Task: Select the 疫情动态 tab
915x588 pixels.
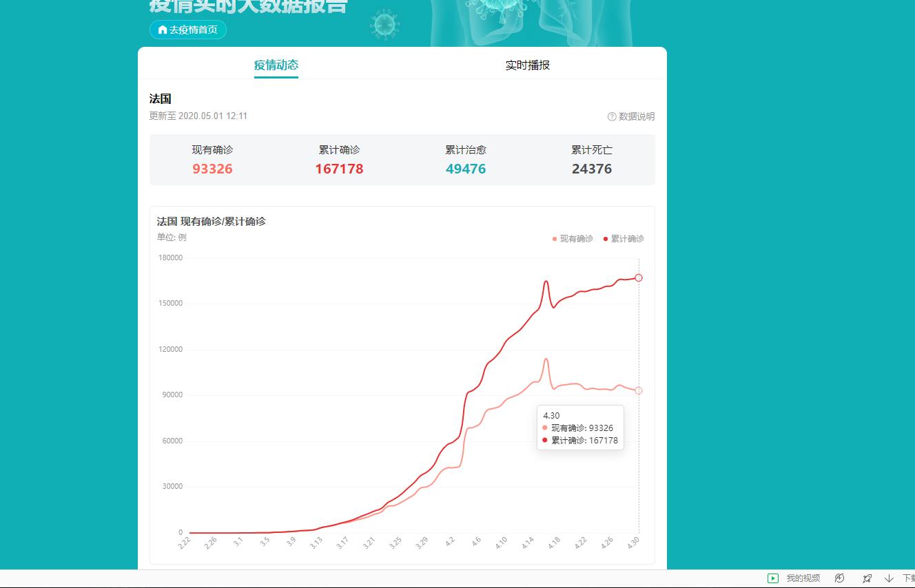Action: [x=276, y=65]
